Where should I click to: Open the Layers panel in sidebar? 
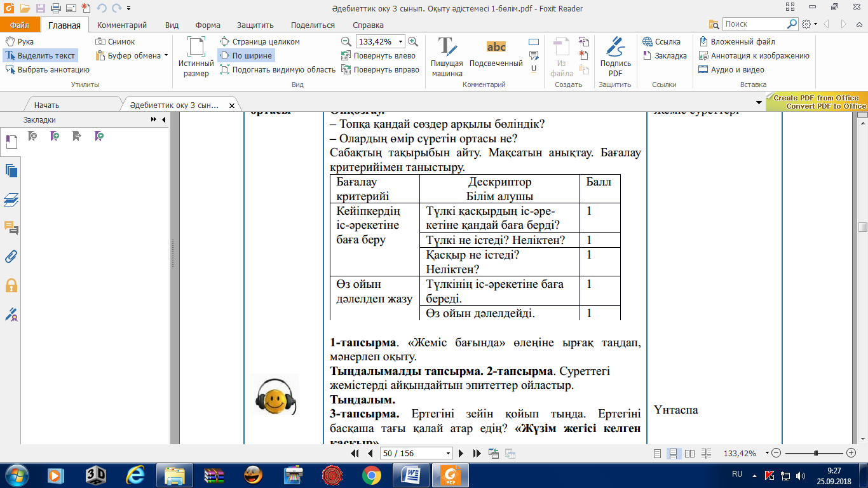[x=11, y=200]
